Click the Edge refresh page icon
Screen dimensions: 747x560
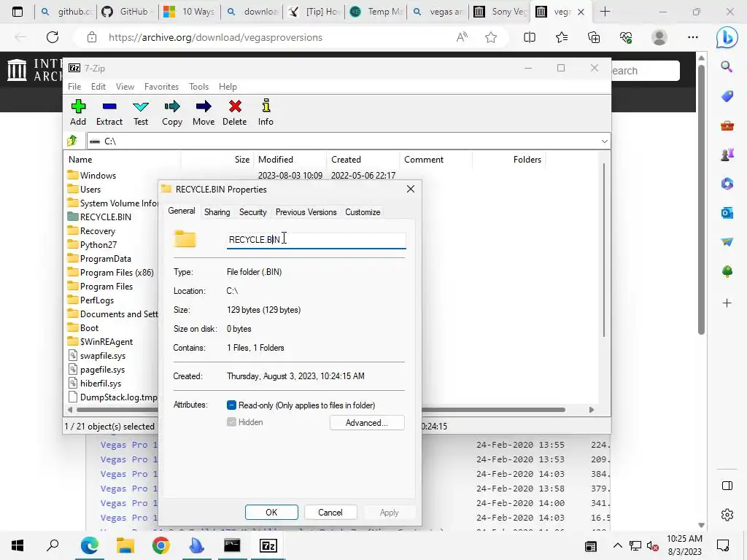(x=53, y=37)
